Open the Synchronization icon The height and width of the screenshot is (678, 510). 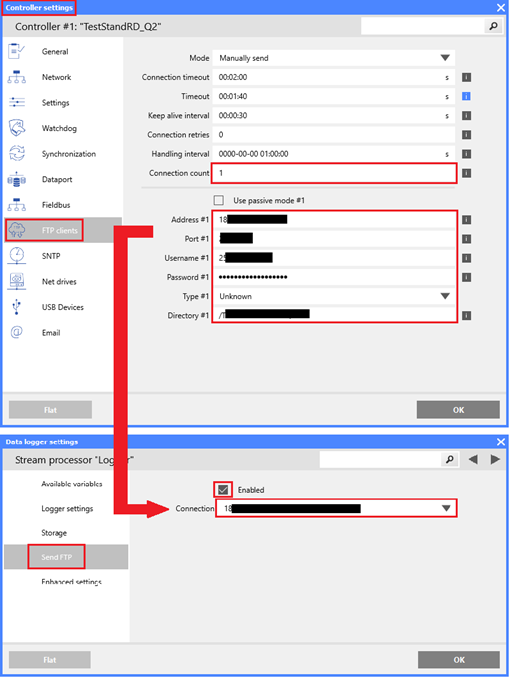16,154
